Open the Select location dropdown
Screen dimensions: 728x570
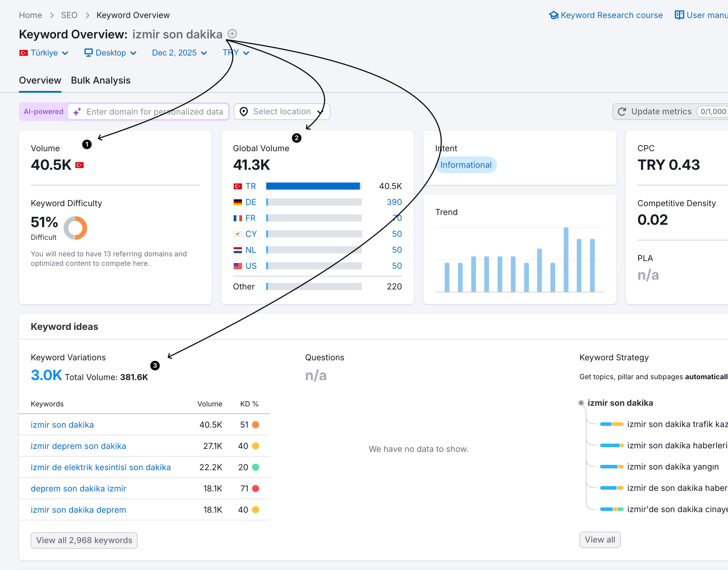coord(282,111)
